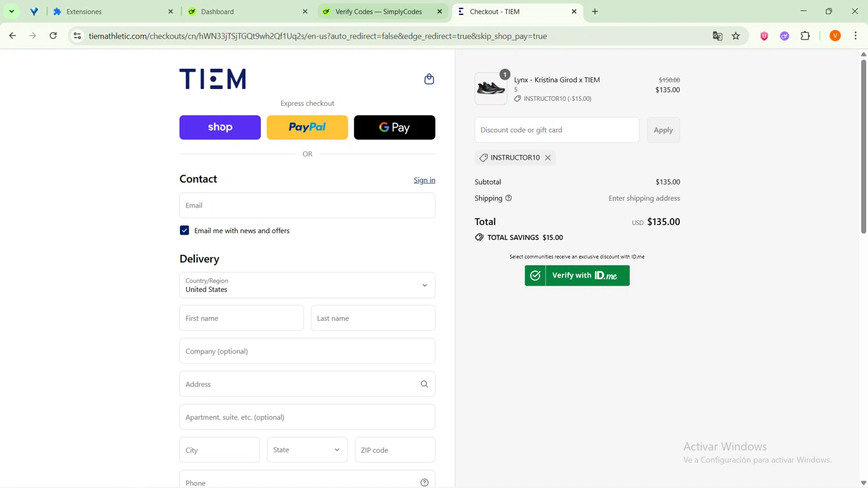Click the page vertical scrollbar thumb
The width and height of the screenshot is (868, 488).
click(x=863, y=146)
